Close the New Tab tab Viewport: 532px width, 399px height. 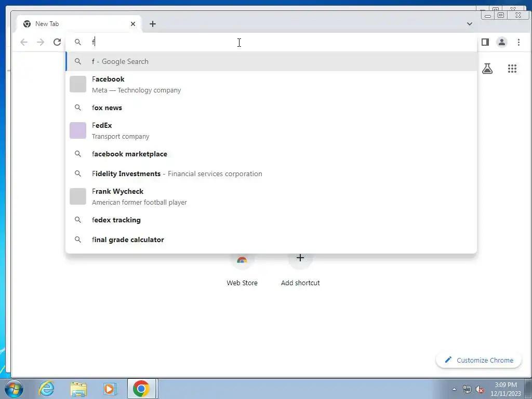click(x=133, y=24)
